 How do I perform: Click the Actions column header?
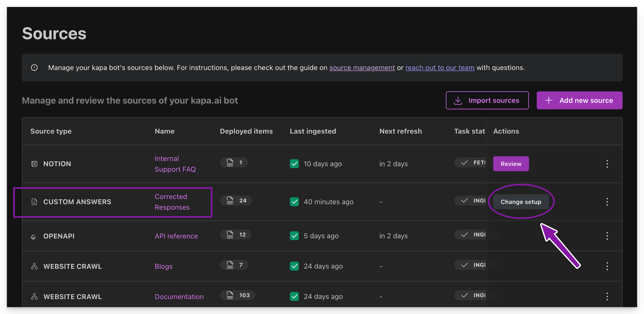tap(506, 131)
